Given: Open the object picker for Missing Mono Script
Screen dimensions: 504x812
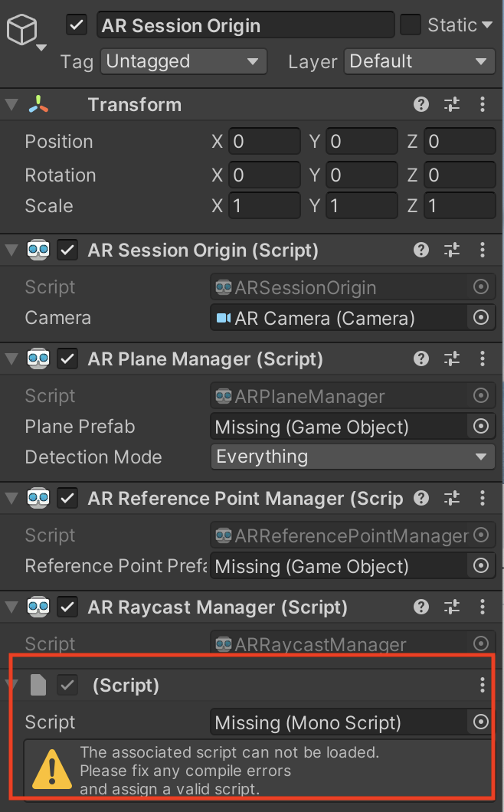Looking at the screenshot, I should 480,722.
